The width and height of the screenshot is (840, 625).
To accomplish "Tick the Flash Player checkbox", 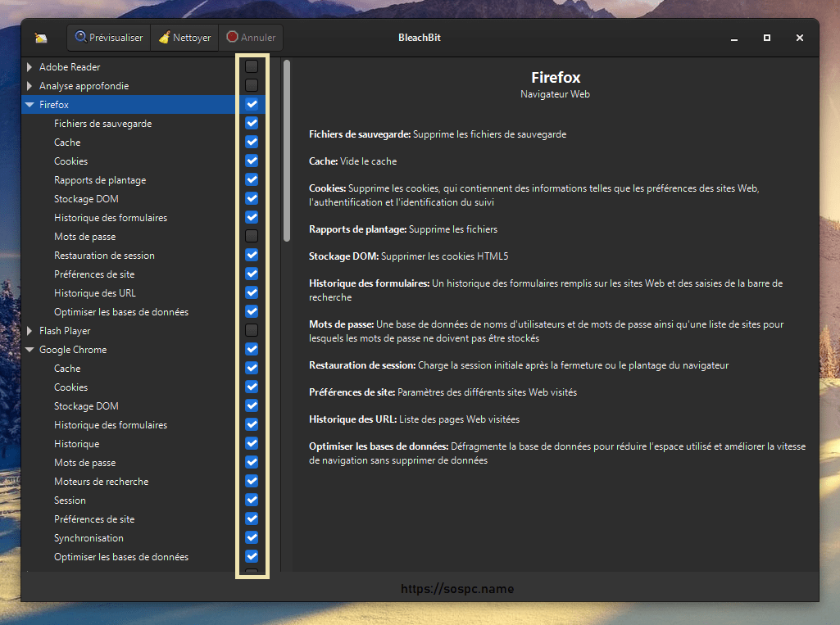I will 252,331.
